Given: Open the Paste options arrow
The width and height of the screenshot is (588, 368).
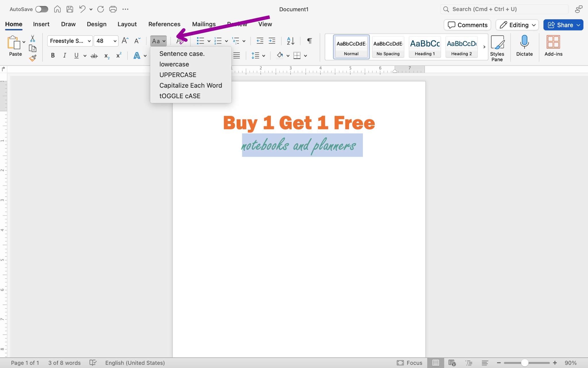Looking at the screenshot, I should 24,42.
